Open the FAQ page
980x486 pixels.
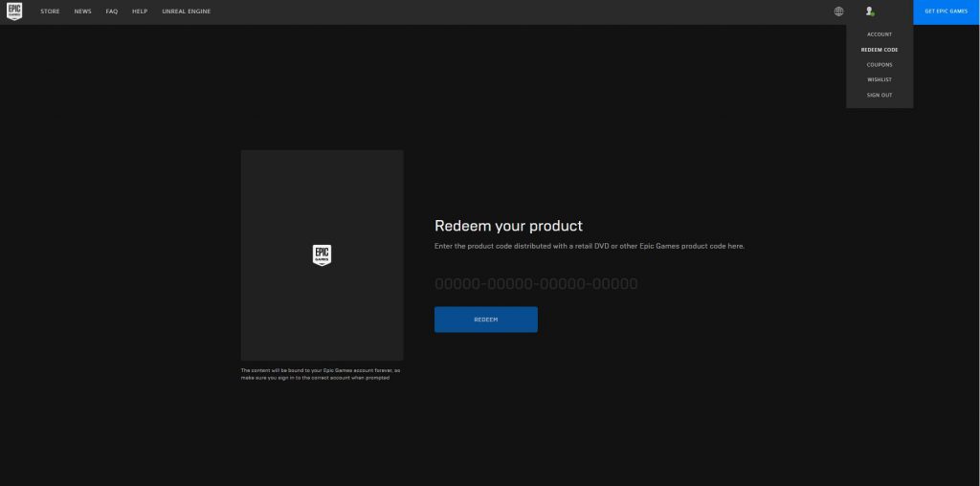click(x=112, y=11)
